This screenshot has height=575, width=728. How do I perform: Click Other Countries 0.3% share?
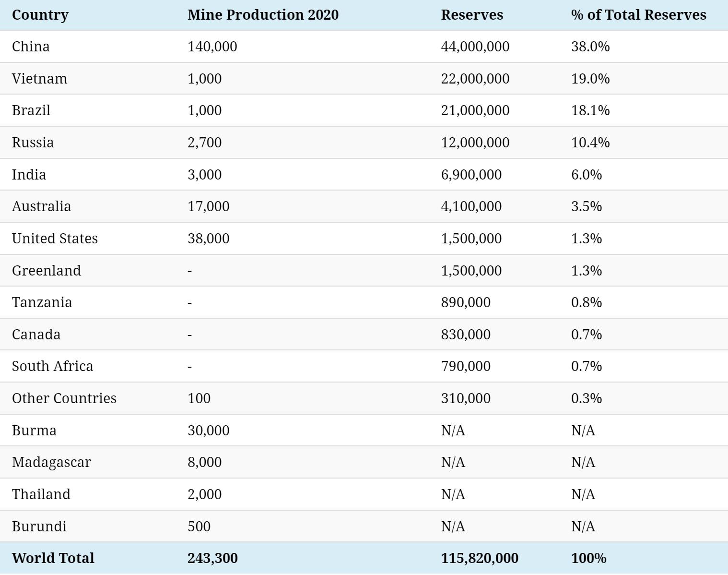[587, 398]
